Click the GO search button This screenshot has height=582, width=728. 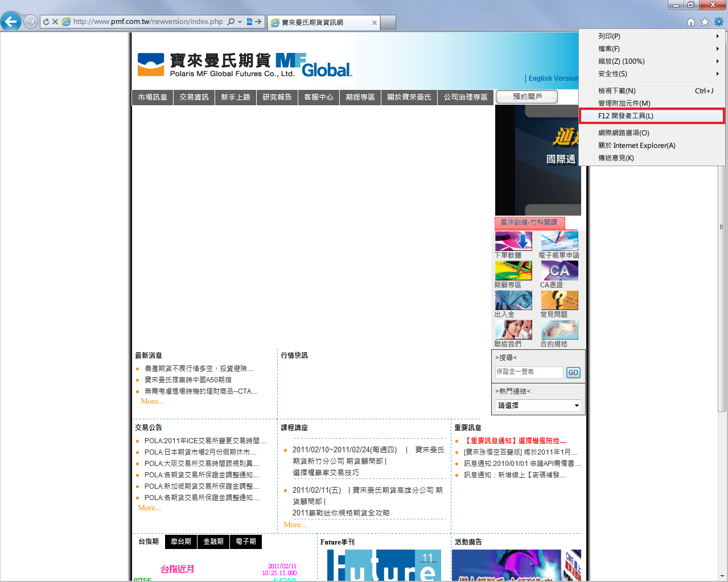[573, 373]
